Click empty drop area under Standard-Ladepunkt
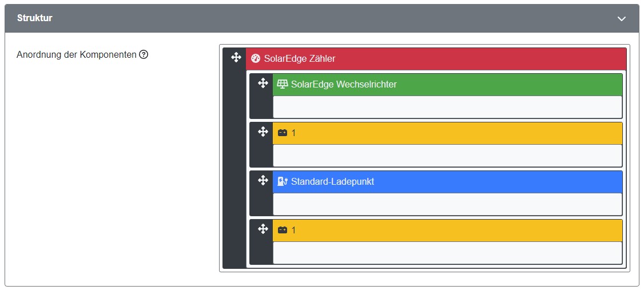 447,204
